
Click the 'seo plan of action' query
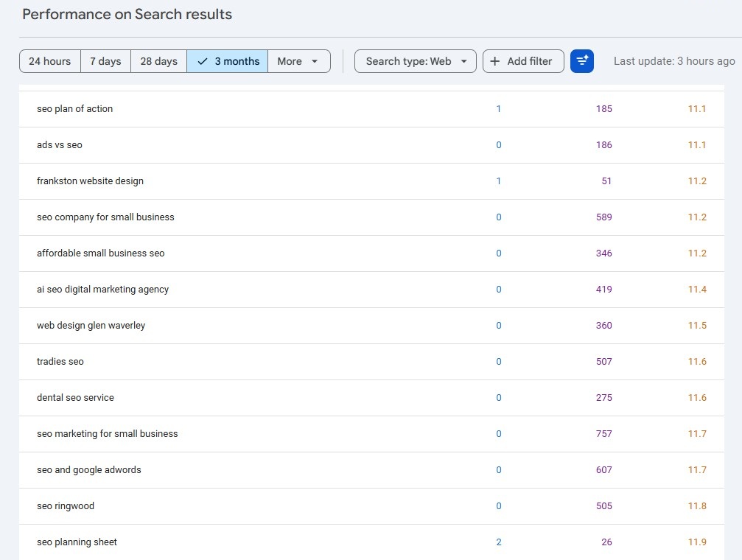pyautogui.click(x=74, y=109)
